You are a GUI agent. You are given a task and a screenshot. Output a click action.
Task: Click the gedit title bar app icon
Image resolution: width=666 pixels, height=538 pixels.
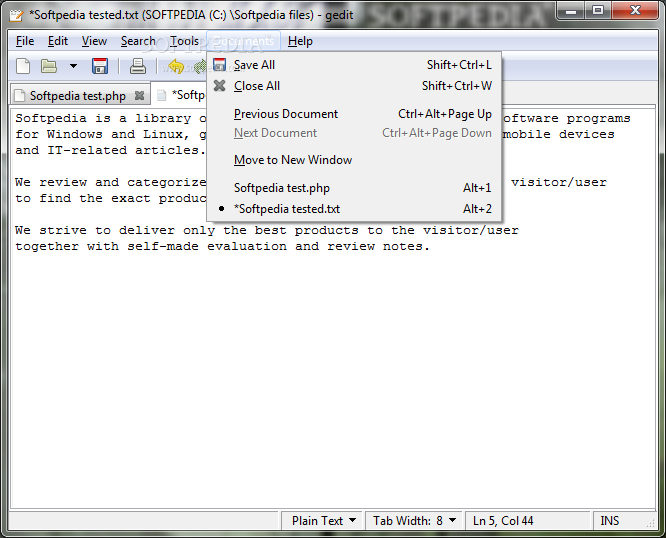tap(17, 15)
